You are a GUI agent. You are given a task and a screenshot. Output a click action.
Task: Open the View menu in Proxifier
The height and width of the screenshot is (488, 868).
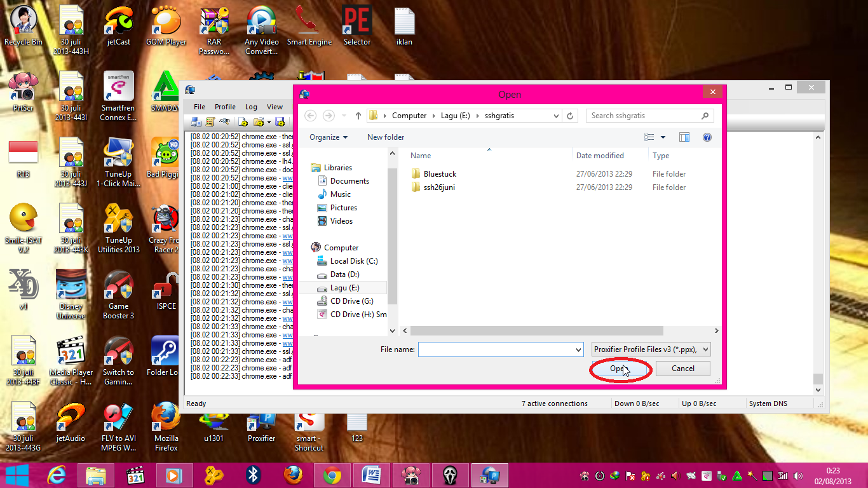[x=275, y=107]
